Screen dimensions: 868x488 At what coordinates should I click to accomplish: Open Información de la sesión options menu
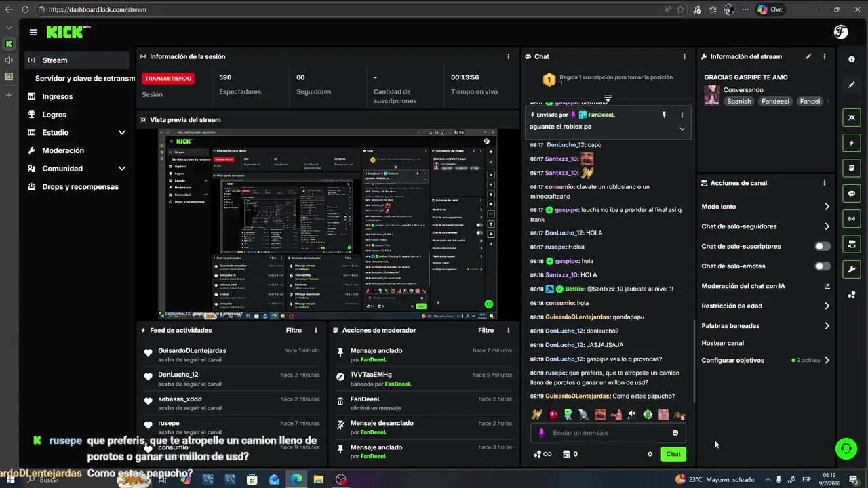coord(509,57)
